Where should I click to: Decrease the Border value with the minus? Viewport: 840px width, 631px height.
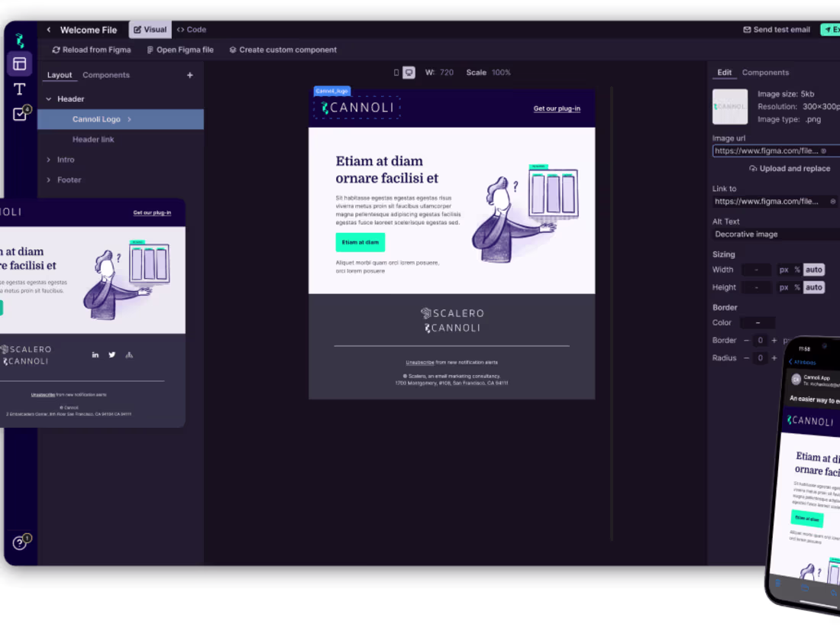(x=746, y=341)
